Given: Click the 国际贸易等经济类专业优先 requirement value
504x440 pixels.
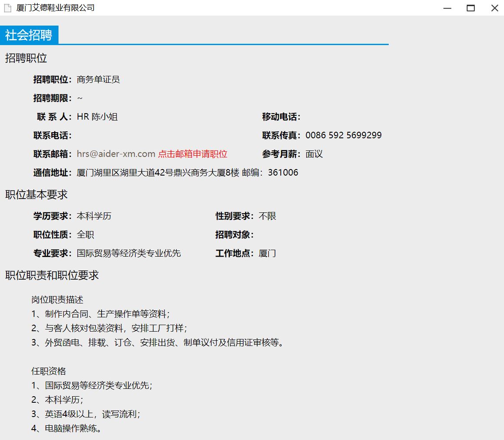Looking at the screenshot, I should 128,253.
